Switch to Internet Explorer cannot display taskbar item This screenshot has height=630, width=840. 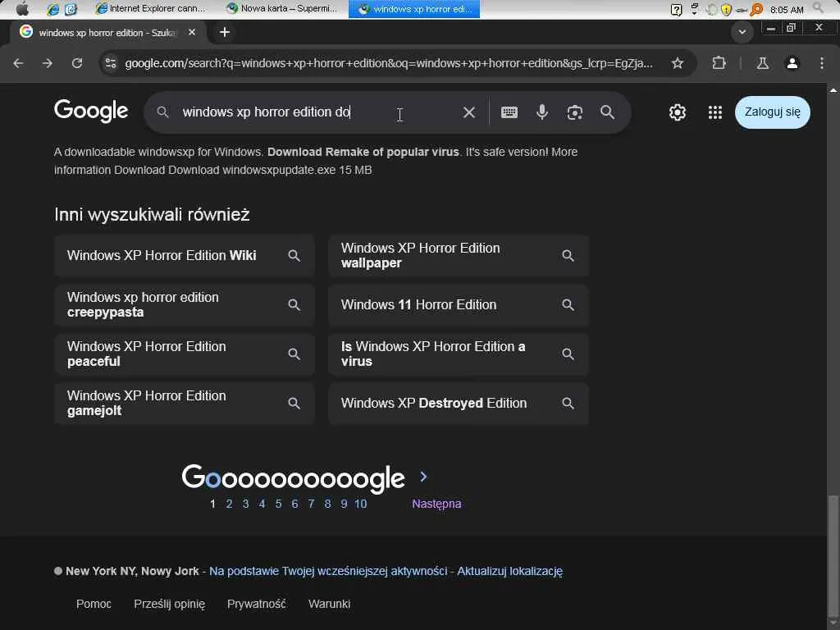click(151, 8)
